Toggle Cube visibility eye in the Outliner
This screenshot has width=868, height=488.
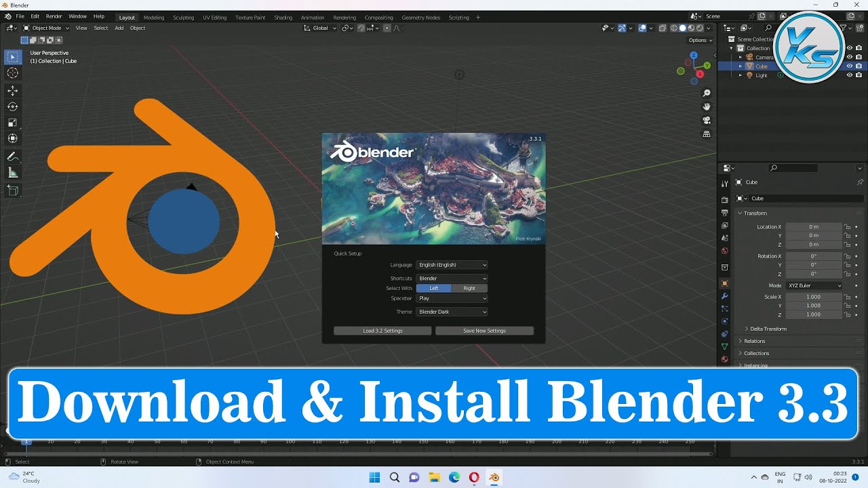pyautogui.click(x=849, y=66)
